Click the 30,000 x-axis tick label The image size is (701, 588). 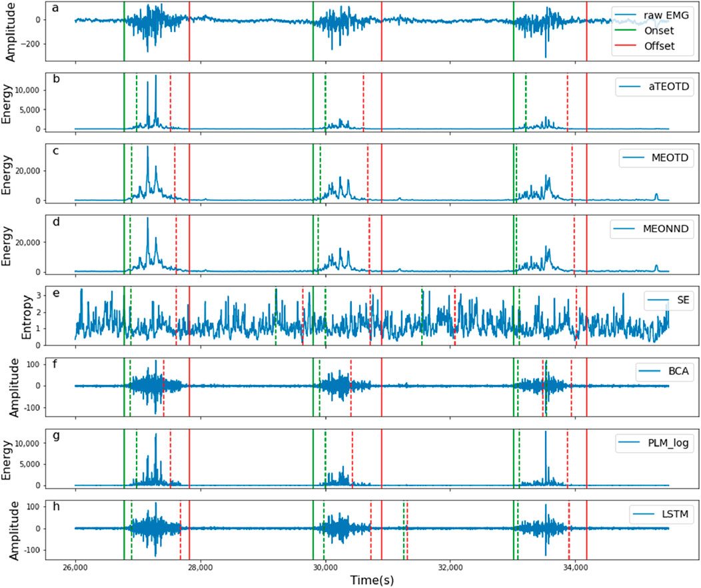click(x=325, y=568)
